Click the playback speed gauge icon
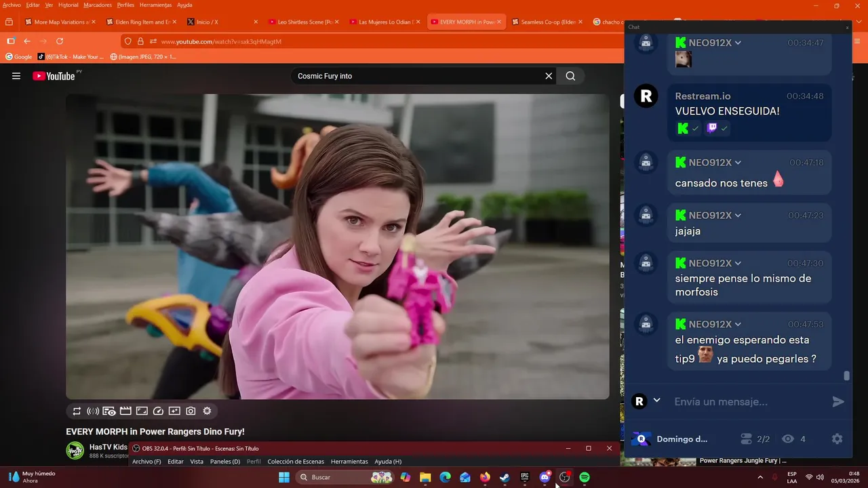The width and height of the screenshot is (868, 488). [158, 411]
